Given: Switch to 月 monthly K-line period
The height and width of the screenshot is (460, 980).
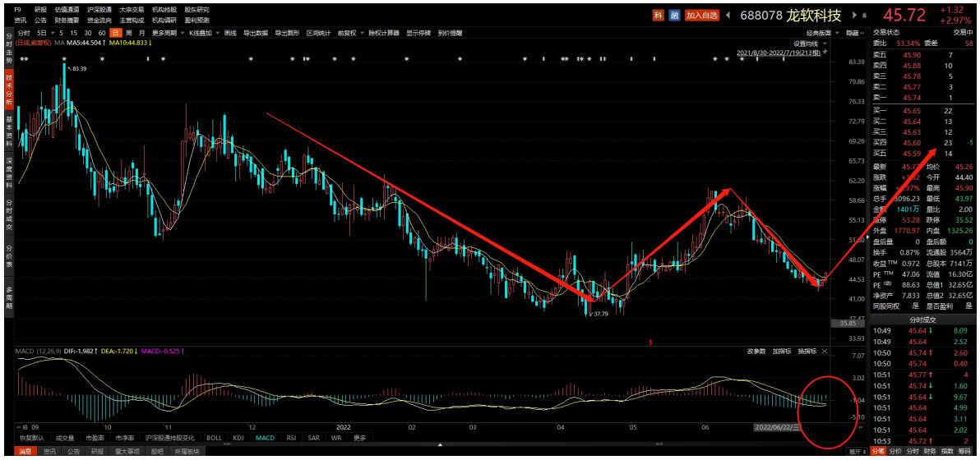Looking at the screenshot, I should click(x=141, y=33).
